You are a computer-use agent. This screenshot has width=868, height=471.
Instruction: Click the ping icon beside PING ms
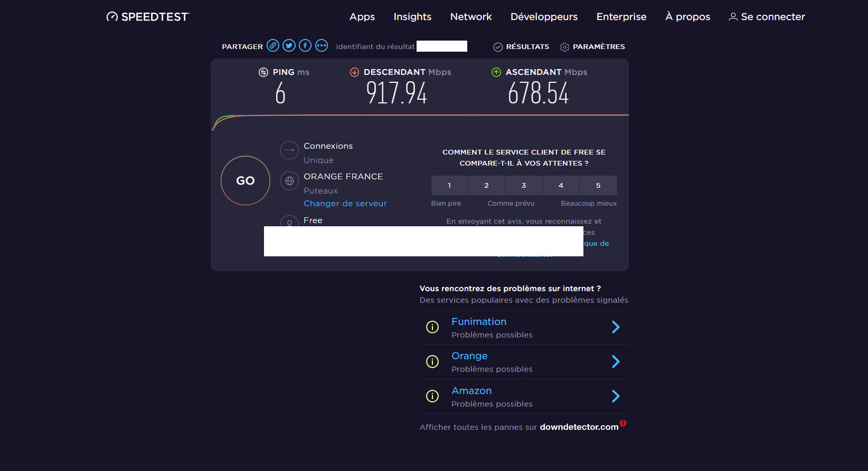(263, 72)
